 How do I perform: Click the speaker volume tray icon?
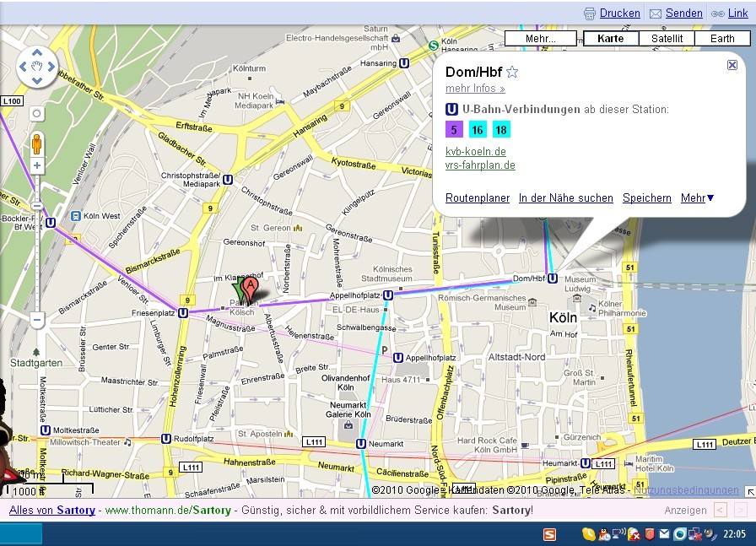(710, 533)
